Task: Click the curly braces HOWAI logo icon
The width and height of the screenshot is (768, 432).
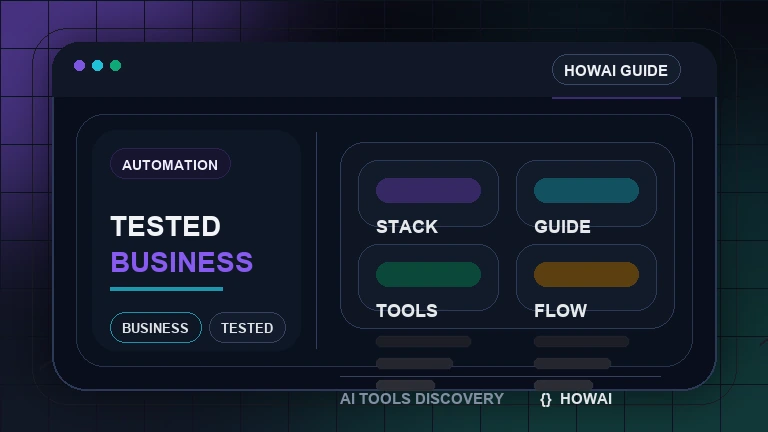Action: tap(545, 399)
